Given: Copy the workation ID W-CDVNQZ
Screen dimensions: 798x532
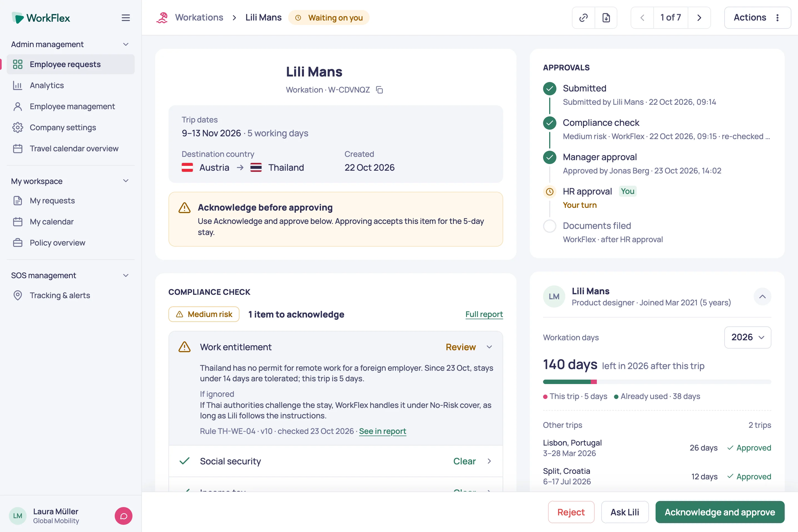Looking at the screenshot, I should 379,90.
